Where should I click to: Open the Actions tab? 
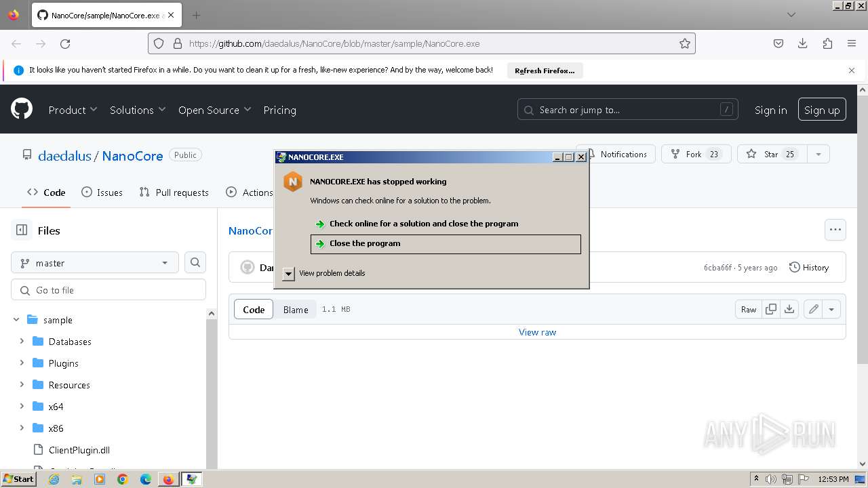tap(250, 192)
